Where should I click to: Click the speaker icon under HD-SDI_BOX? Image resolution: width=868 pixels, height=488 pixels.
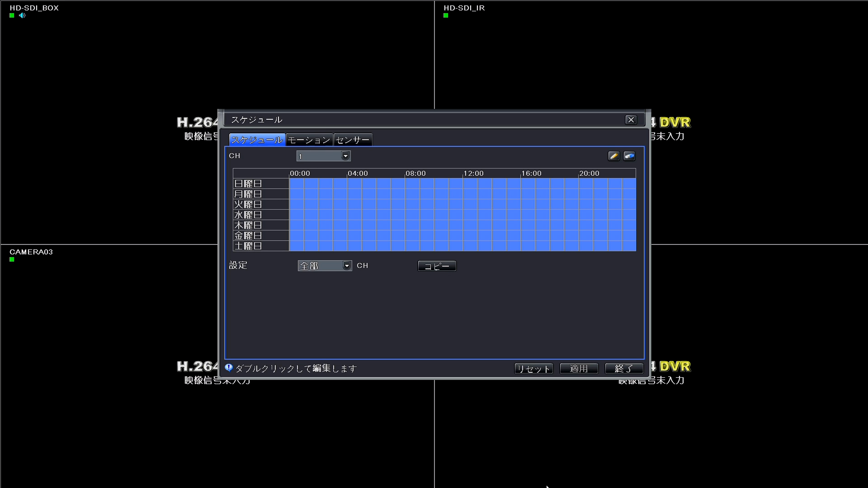[22, 15]
